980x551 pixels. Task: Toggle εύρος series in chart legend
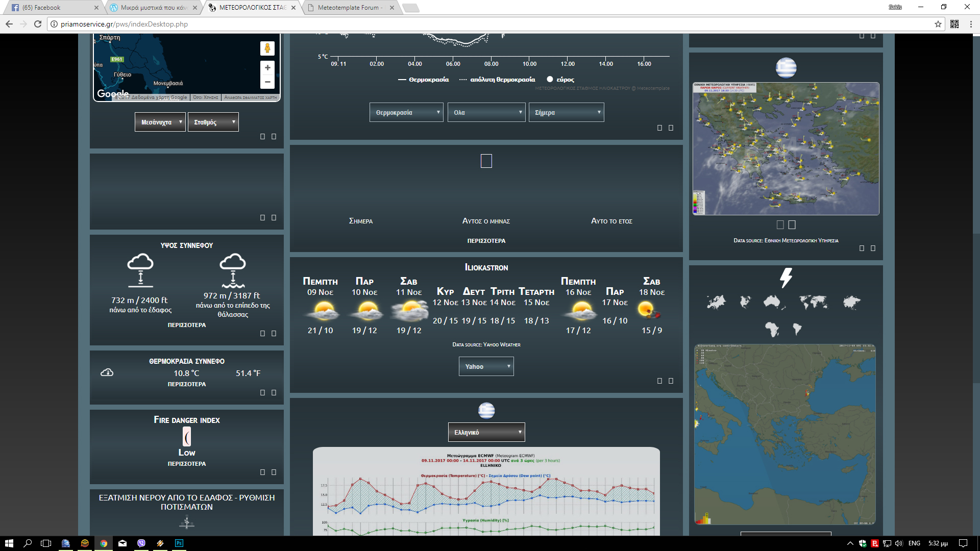(x=560, y=80)
